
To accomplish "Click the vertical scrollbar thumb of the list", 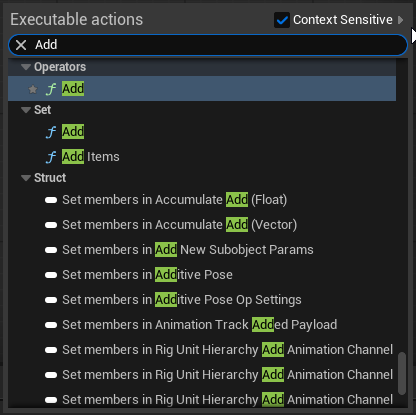I will [x=402, y=373].
